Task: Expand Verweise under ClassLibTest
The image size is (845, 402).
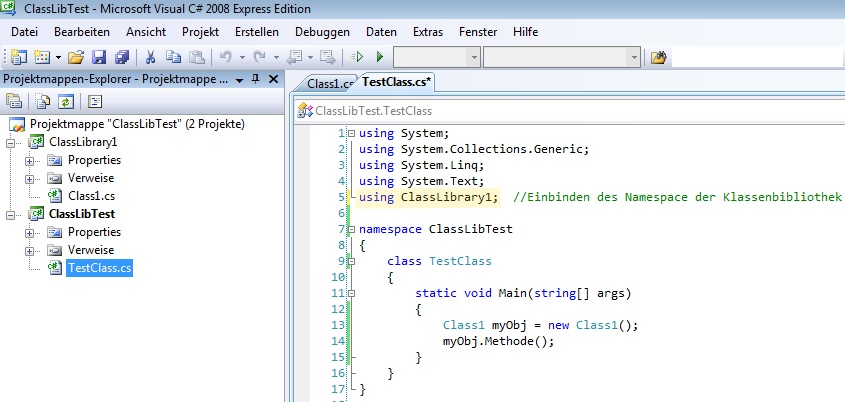Action: coord(29,250)
